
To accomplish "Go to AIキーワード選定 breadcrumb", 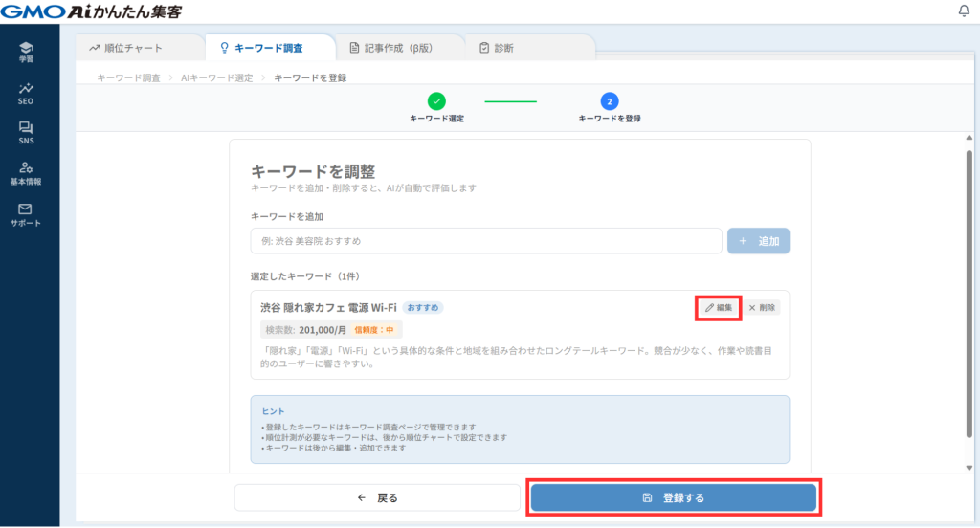I will [216, 77].
